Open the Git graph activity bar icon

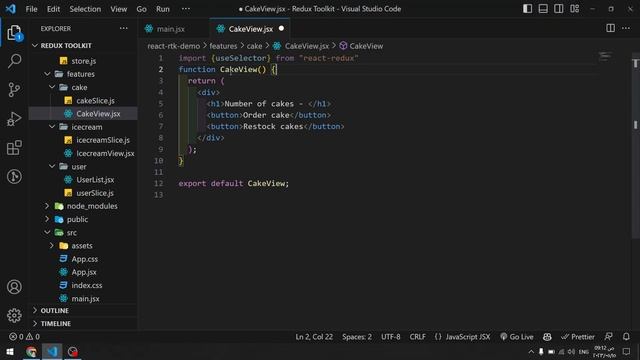click(14, 176)
